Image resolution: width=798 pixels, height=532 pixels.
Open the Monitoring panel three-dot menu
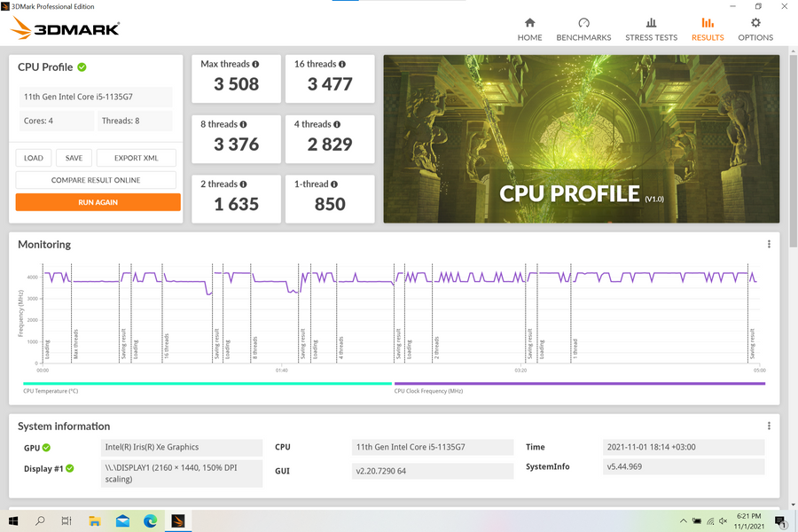[769, 245]
